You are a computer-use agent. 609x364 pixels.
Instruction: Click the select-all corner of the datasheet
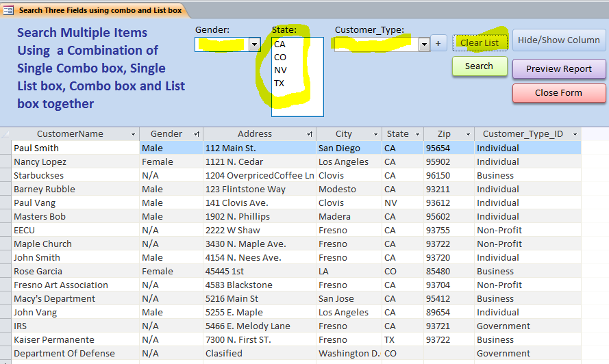coord(5,134)
